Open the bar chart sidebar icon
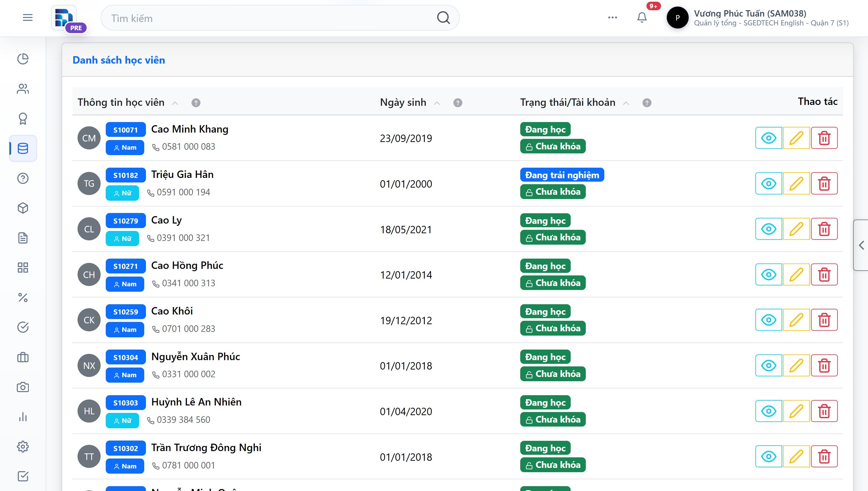The image size is (868, 491). pyautogui.click(x=23, y=417)
